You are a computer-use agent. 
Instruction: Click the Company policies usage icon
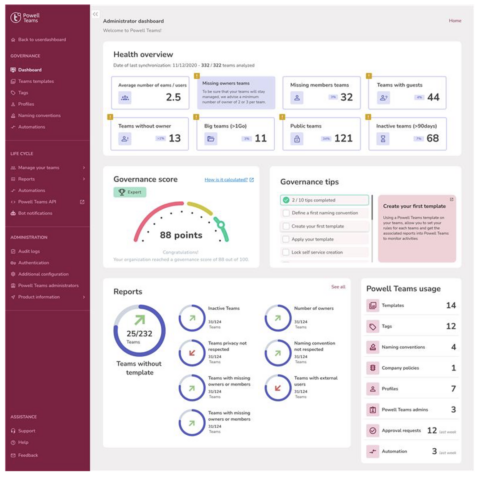click(373, 368)
